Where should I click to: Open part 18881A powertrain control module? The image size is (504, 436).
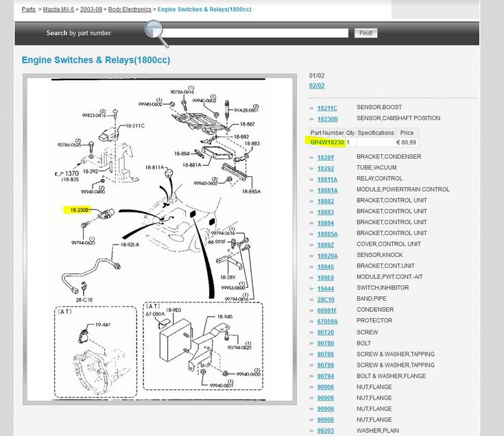pyautogui.click(x=328, y=191)
